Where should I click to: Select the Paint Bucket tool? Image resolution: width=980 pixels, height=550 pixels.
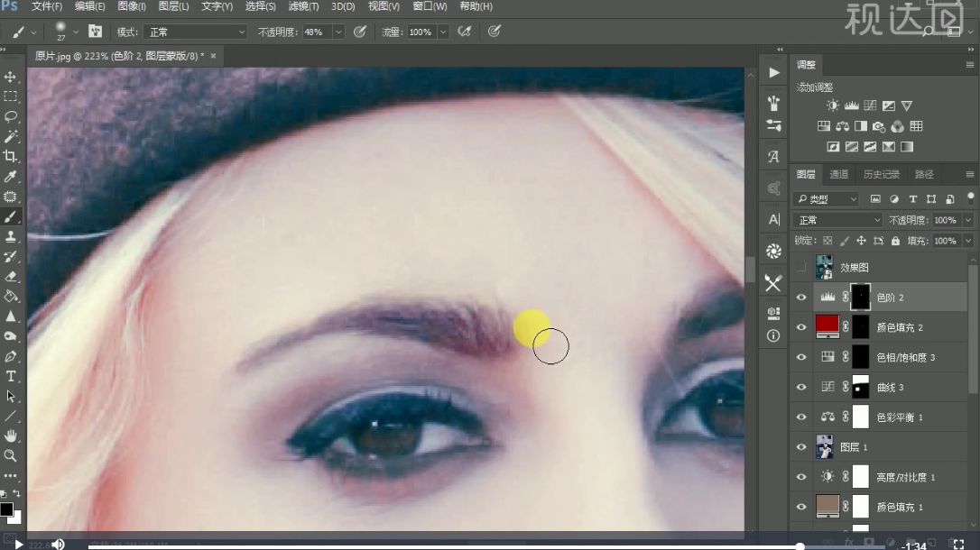coord(11,297)
